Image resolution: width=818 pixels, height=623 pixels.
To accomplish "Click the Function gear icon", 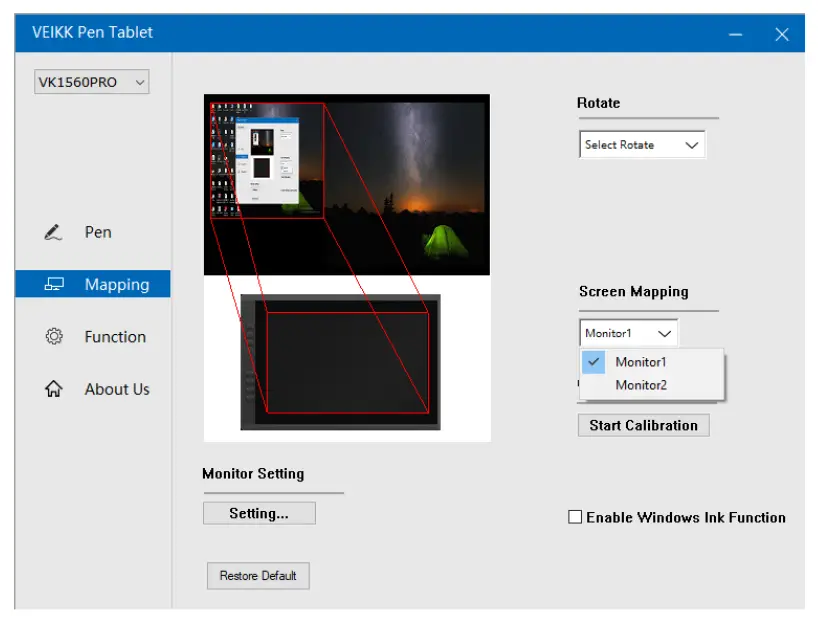I will (x=54, y=337).
